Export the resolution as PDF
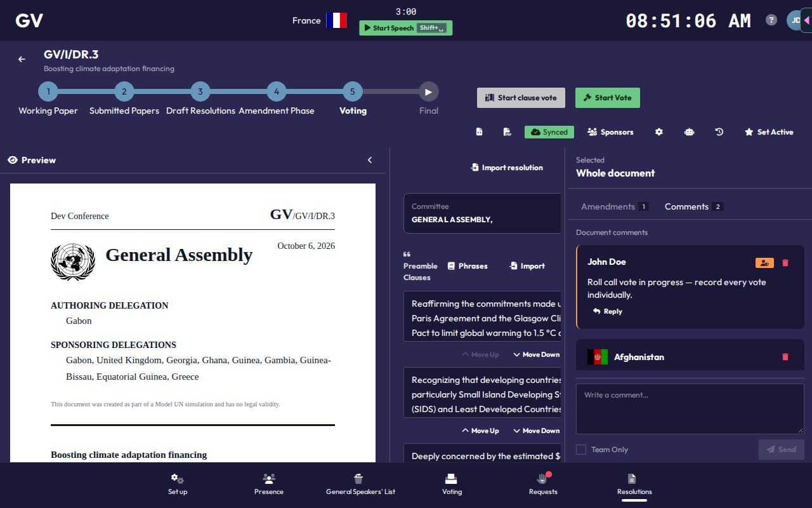Viewport: 812px width, 508px height. click(507, 132)
